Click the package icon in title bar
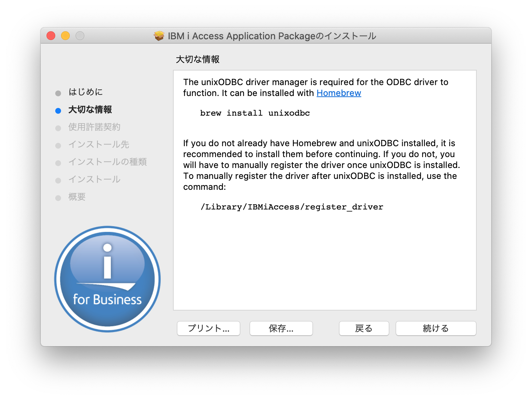This screenshot has height=400, width=532. (159, 36)
